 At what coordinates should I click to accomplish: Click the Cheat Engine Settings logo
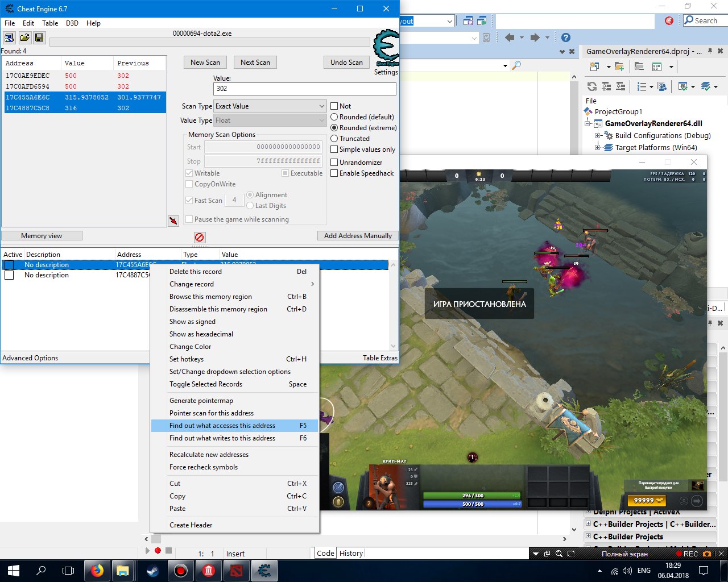pos(386,51)
